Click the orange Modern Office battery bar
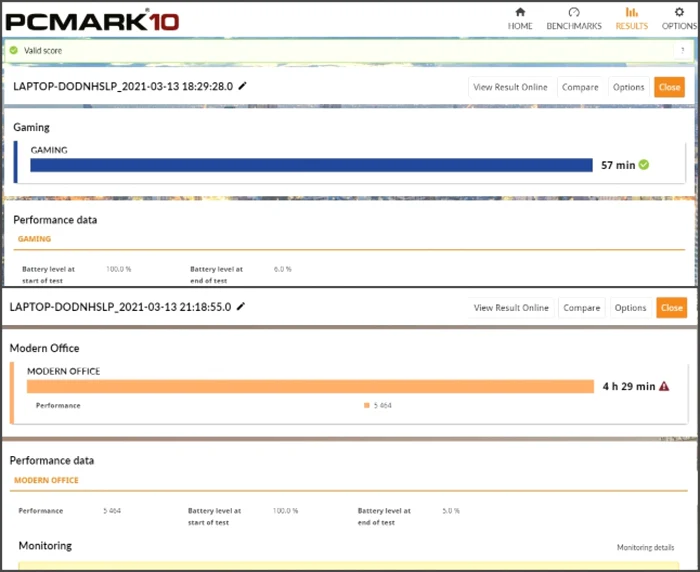 310,386
